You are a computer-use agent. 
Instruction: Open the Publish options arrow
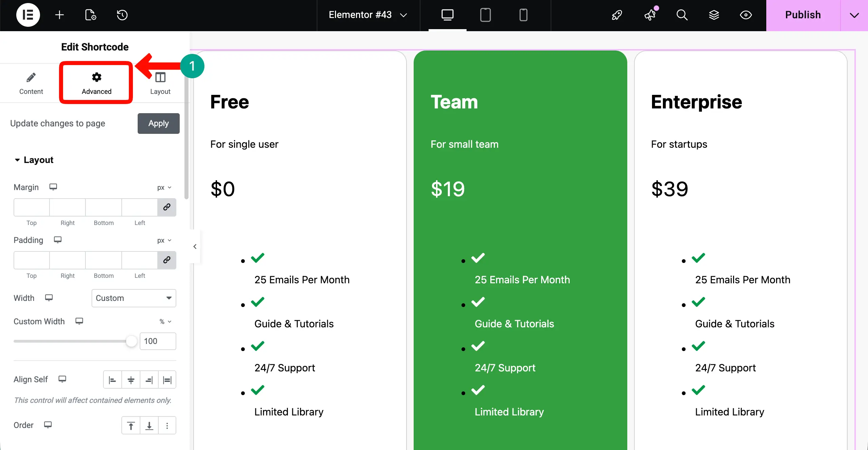854,15
